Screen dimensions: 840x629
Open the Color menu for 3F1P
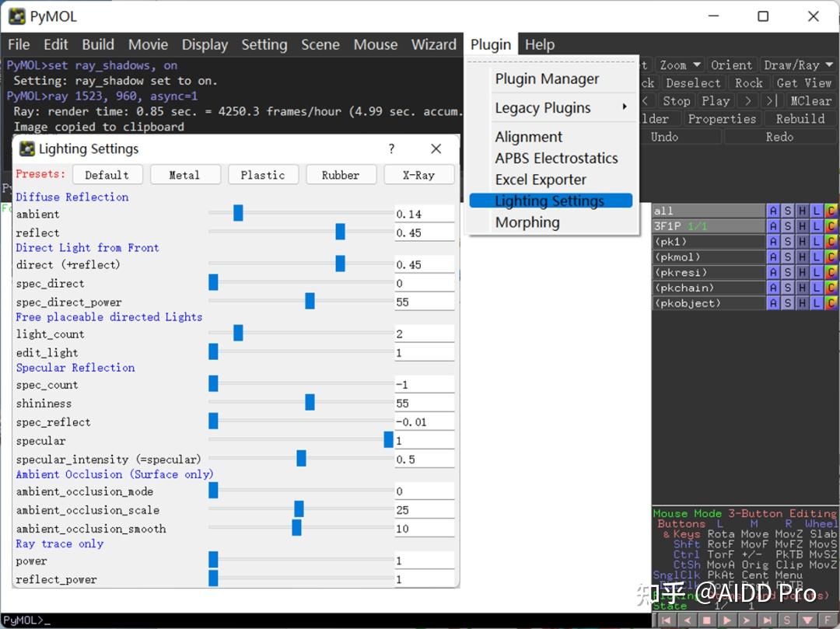coord(831,226)
